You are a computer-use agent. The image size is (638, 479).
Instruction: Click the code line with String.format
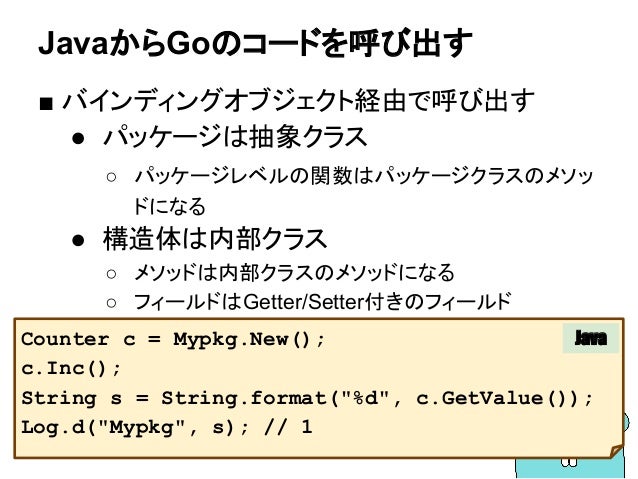point(307,398)
